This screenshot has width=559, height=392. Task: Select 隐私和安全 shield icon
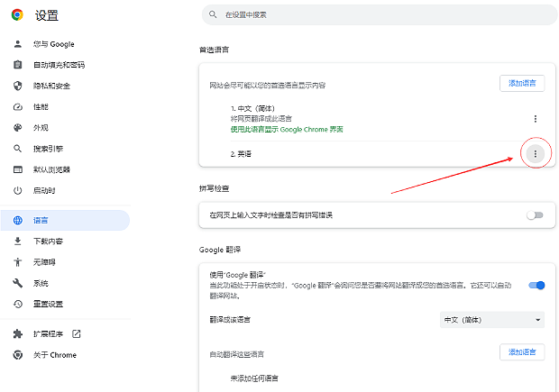[17, 86]
